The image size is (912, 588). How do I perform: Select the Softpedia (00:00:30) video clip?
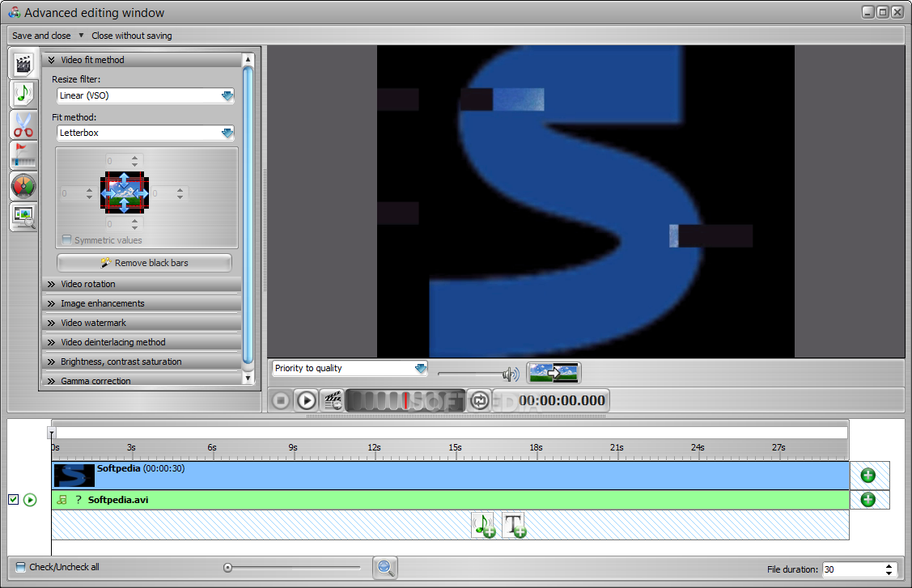coord(451,475)
